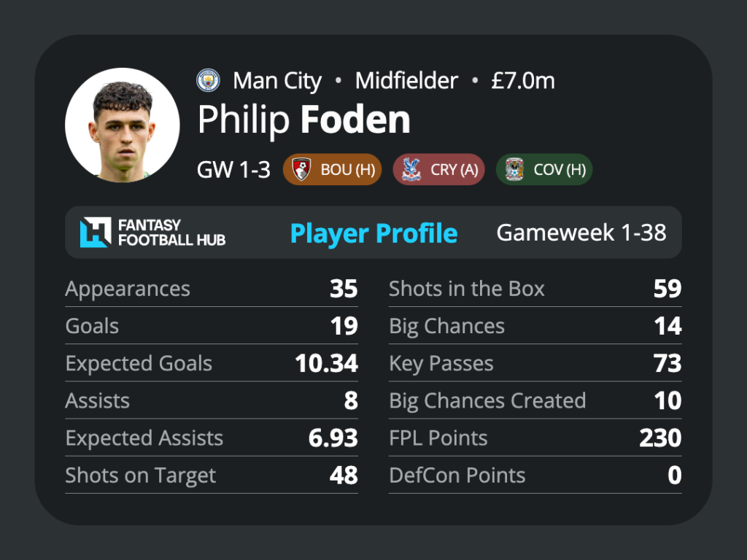
Task: Click the GW 1-3 fixtures label
Action: 233,169
